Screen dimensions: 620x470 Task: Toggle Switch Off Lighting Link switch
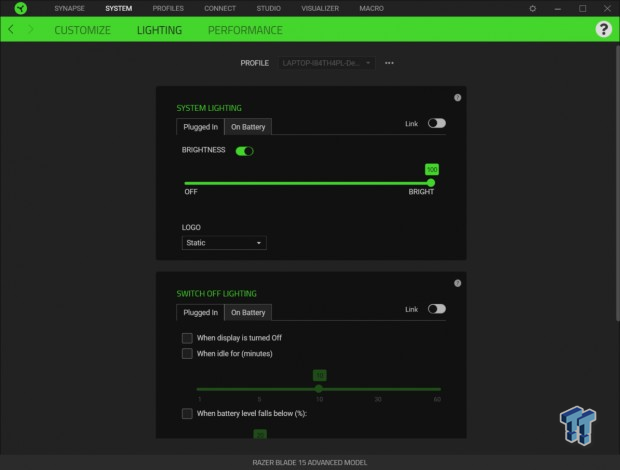pos(437,309)
